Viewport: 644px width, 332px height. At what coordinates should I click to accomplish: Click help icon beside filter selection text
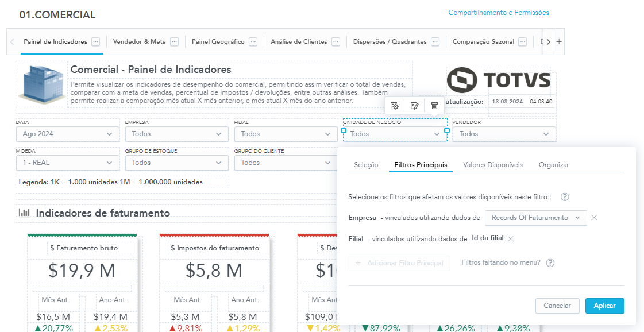[x=565, y=197]
